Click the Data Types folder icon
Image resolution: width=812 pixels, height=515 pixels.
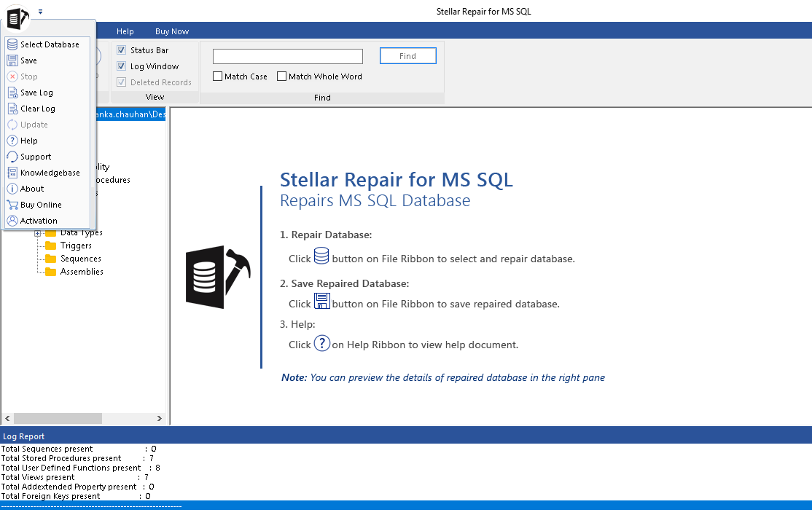click(x=51, y=233)
